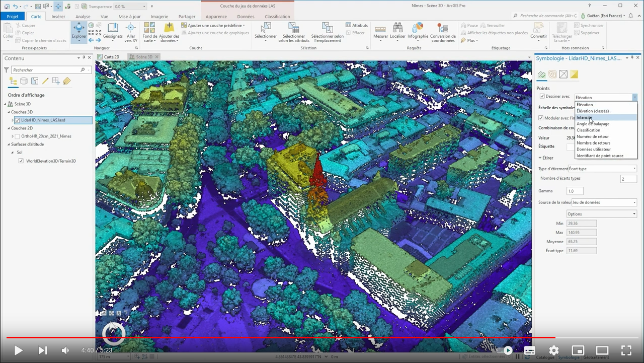Click the Options dropdown button
Viewport: 644px width, 363px height.
[601, 214]
